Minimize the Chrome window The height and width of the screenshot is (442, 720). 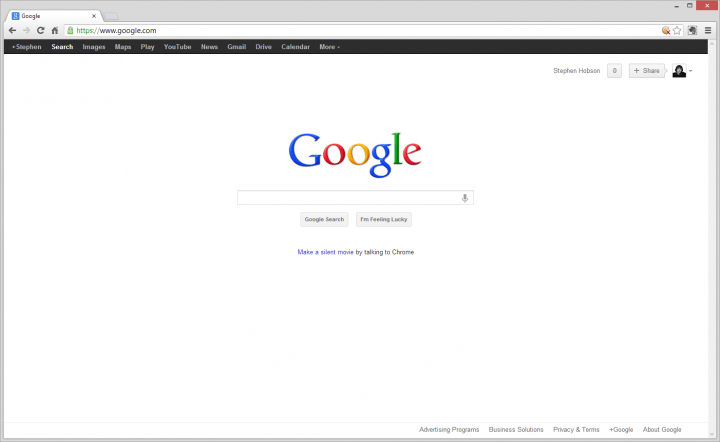[676, 6]
